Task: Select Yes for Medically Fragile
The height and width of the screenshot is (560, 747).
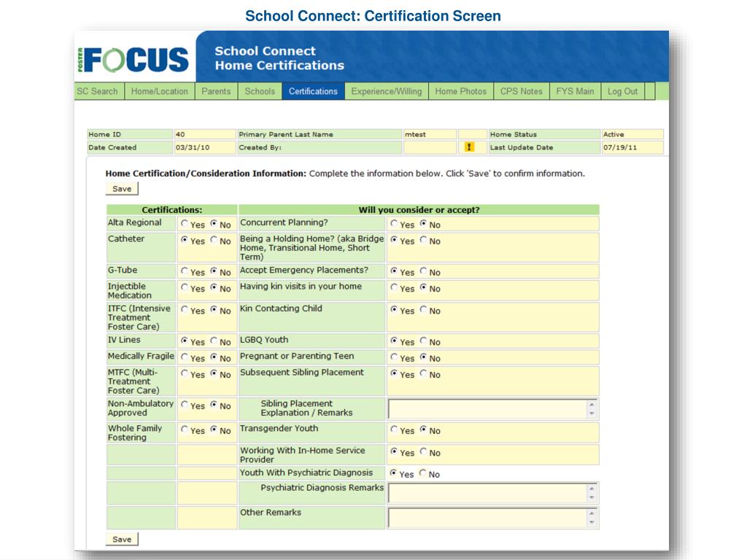Action: [185, 357]
